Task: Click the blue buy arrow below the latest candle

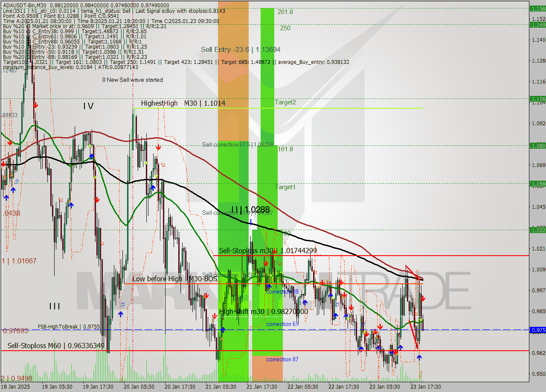Action: click(419, 357)
